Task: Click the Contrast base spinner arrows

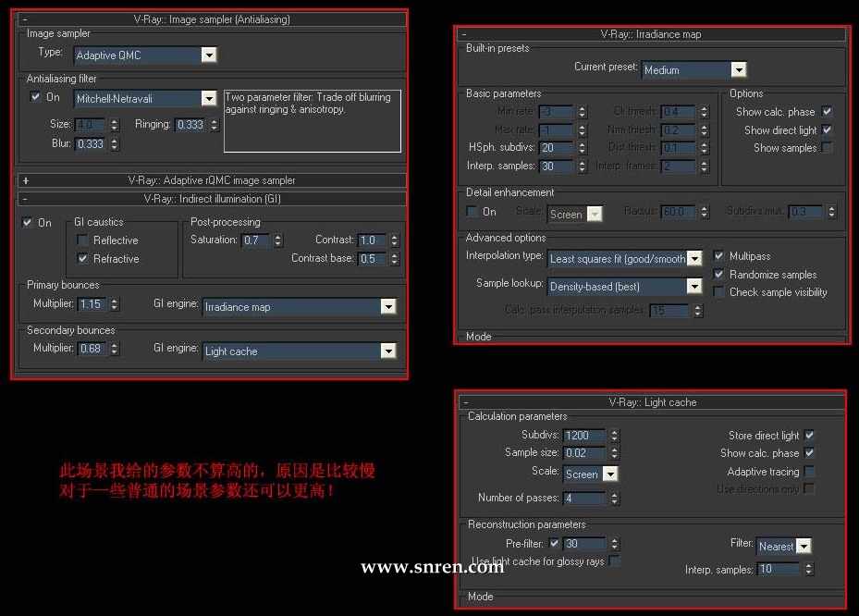Action: click(x=395, y=259)
